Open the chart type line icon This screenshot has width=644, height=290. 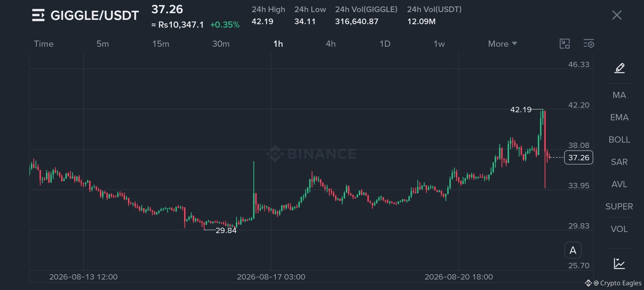[x=619, y=263]
